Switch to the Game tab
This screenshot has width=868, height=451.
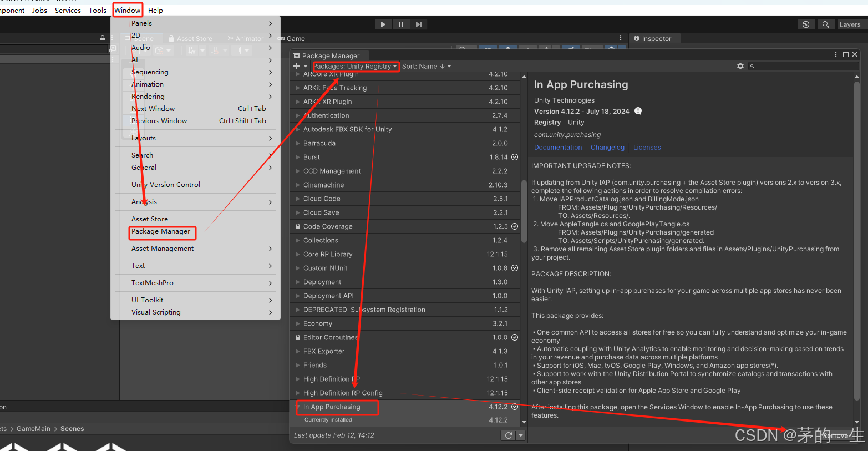coord(291,39)
